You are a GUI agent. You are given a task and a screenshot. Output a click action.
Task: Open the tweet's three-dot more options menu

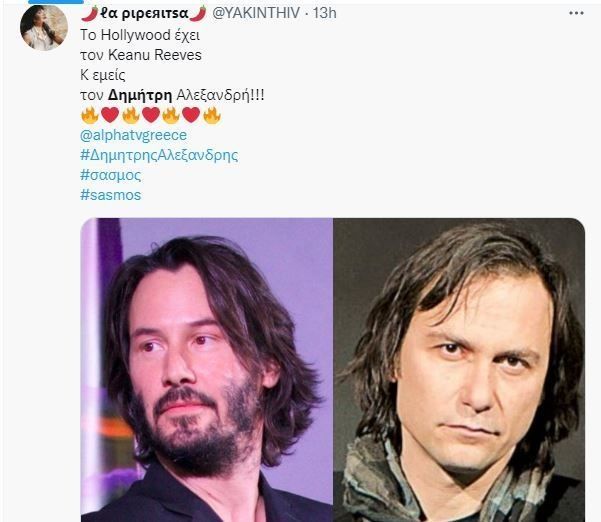pos(576,13)
